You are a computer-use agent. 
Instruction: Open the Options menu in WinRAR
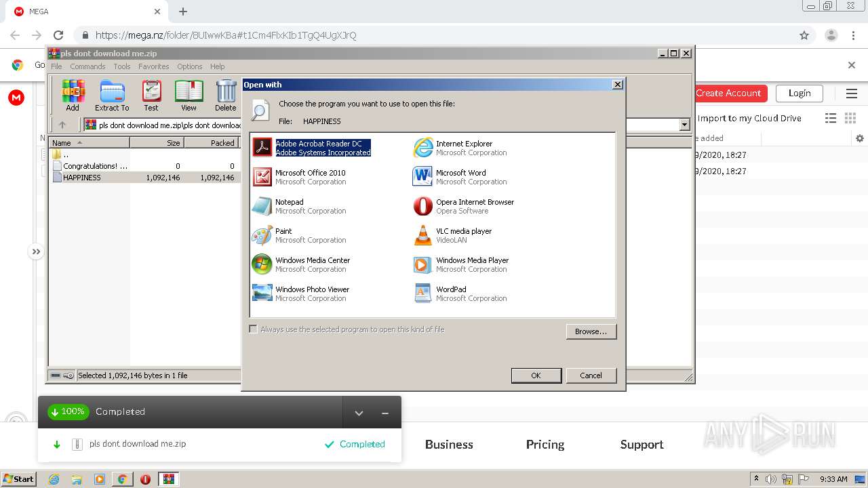190,66
